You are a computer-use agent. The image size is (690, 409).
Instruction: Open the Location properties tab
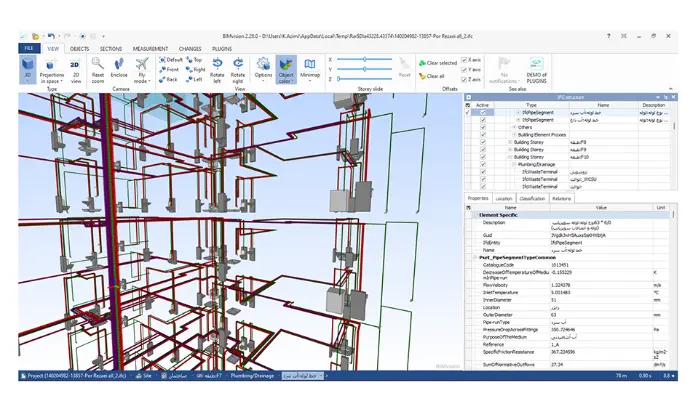click(504, 199)
